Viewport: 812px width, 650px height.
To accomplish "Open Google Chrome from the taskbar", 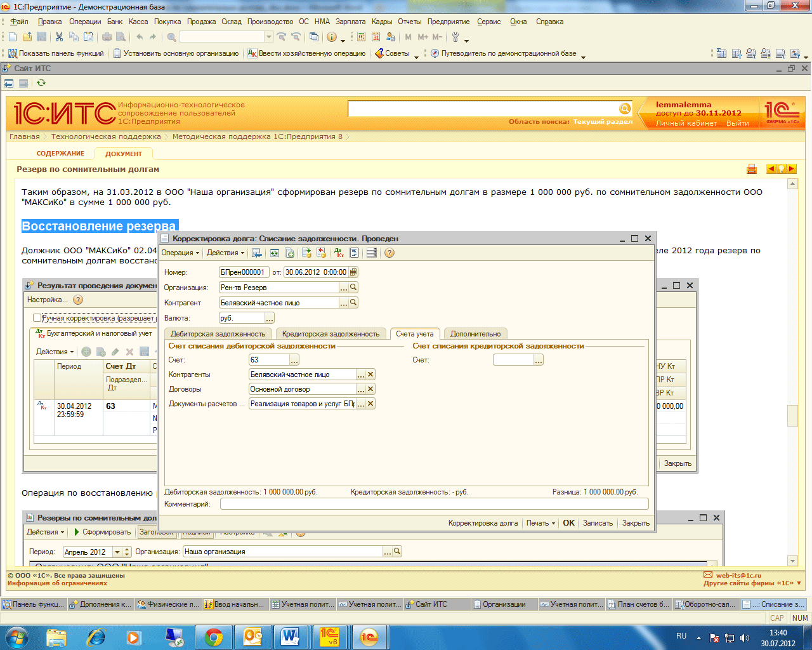I will click(213, 637).
